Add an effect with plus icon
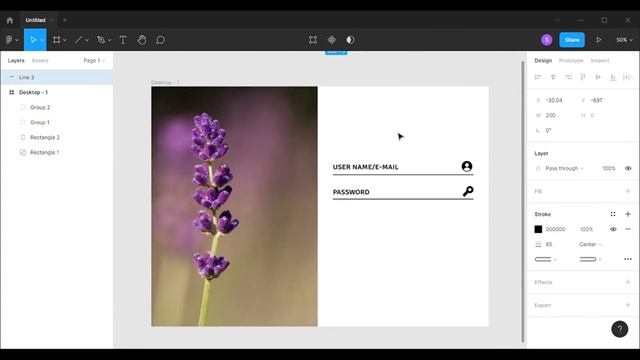The height and width of the screenshot is (360, 640). (628, 282)
